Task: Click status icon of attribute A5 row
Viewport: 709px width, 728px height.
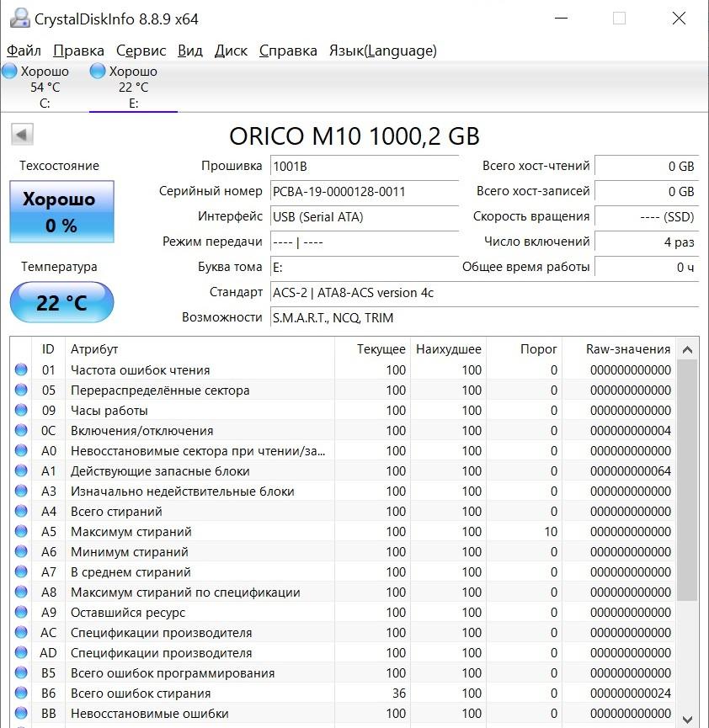Action: (21, 532)
